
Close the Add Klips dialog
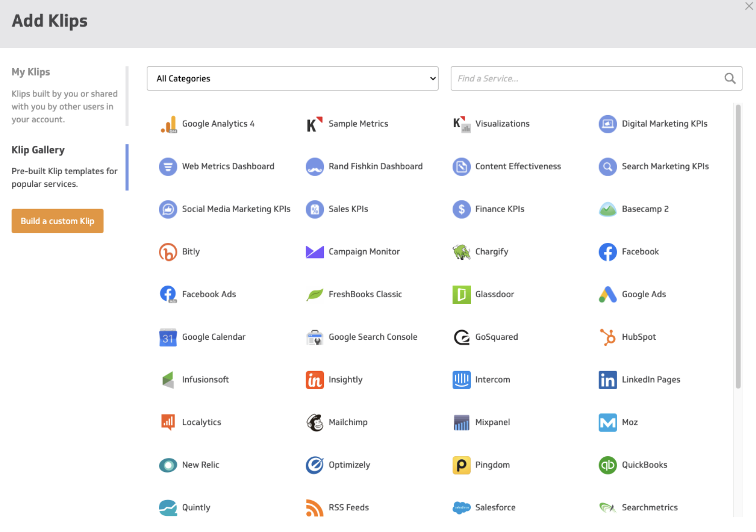(749, 7)
